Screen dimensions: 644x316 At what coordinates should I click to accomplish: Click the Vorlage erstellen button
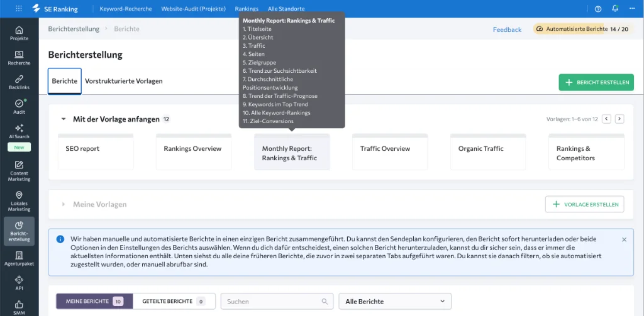[584, 204]
